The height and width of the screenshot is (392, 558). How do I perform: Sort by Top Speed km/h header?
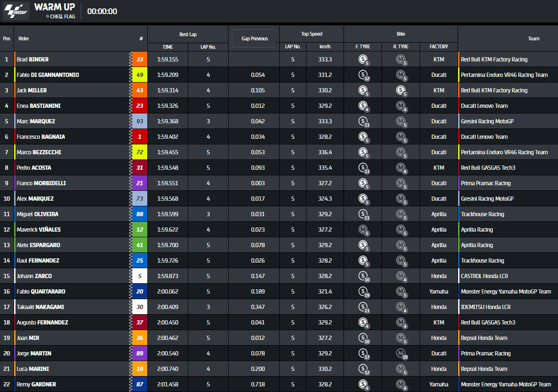325,47
